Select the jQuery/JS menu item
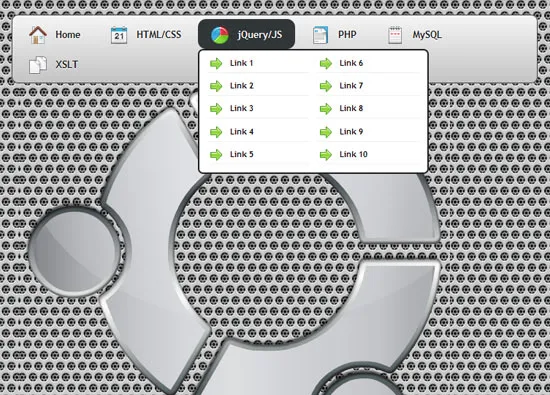The height and width of the screenshot is (395, 550). point(246,34)
